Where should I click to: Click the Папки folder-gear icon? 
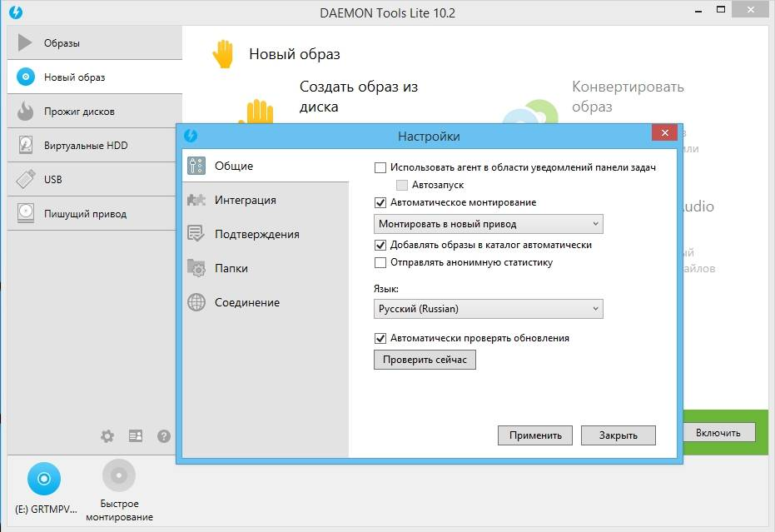pyautogui.click(x=196, y=268)
